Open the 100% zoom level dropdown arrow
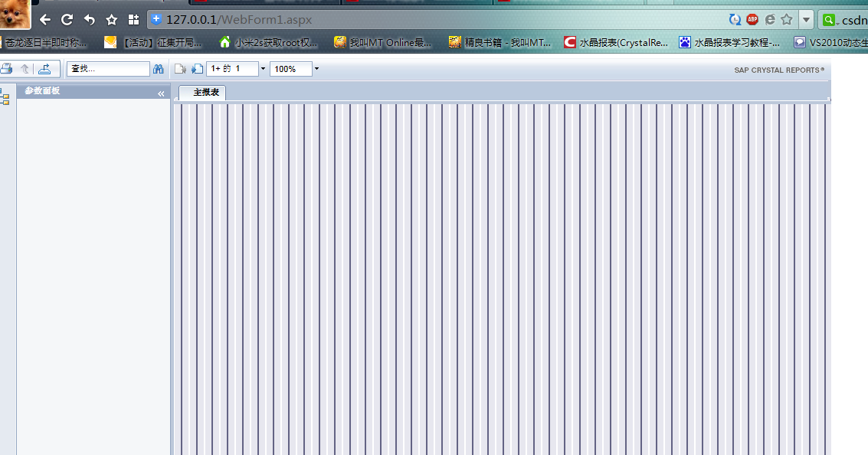 [x=316, y=69]
